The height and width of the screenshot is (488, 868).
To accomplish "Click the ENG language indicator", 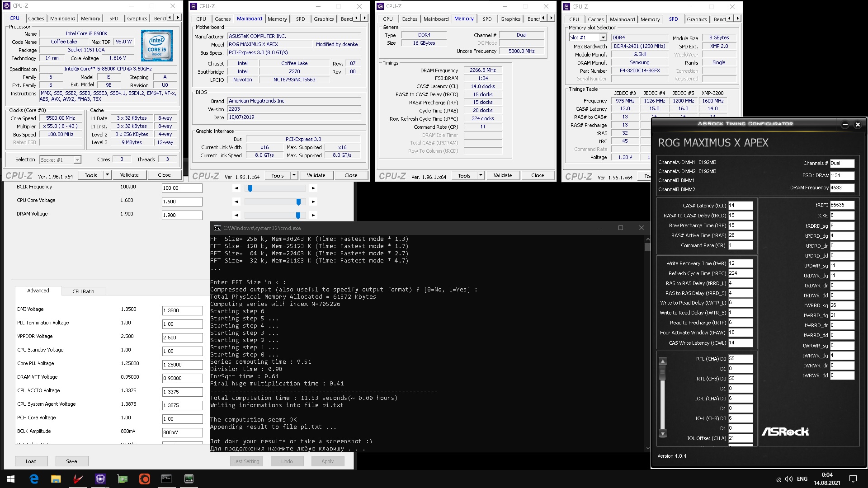I will tap(802, 479).
